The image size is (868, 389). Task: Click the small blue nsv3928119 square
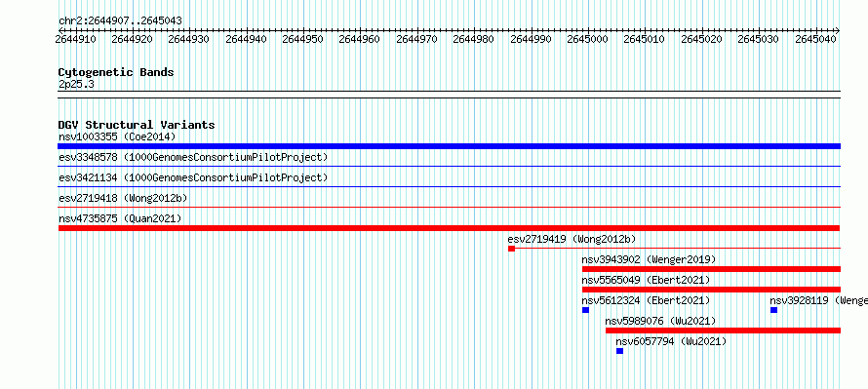(x=774, y=310)
